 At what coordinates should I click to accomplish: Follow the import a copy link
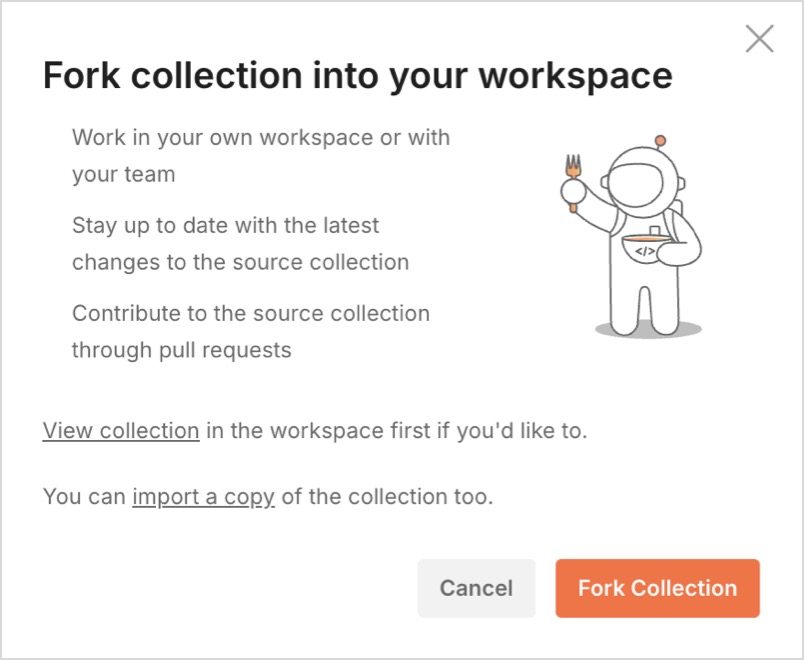[x=203, y=496]
